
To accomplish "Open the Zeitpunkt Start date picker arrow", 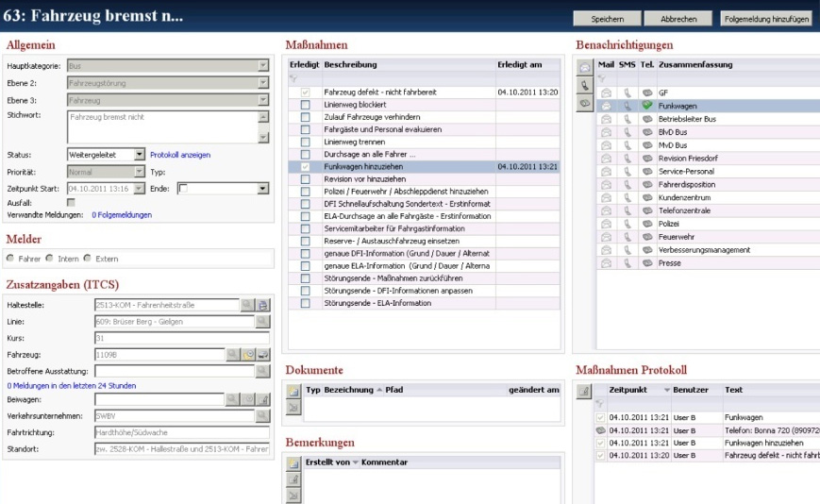I will 140,188.
